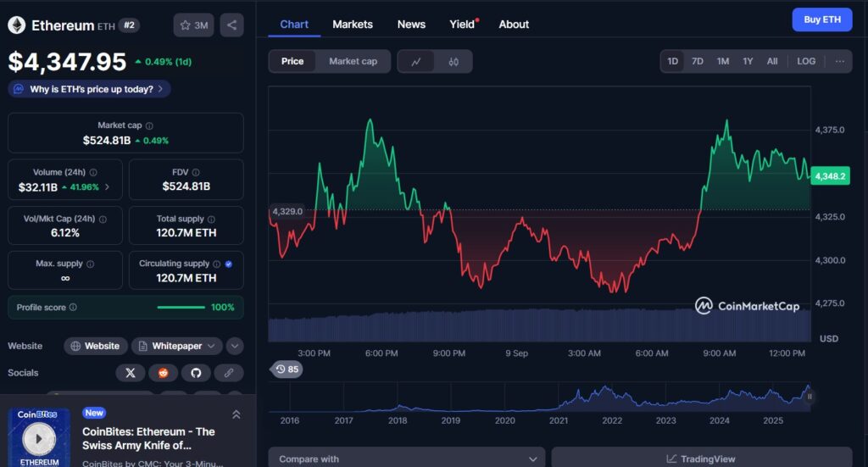Add Ethereum to watchlist star button
This screenshot has width=868, height=467.
coord(193,25)
